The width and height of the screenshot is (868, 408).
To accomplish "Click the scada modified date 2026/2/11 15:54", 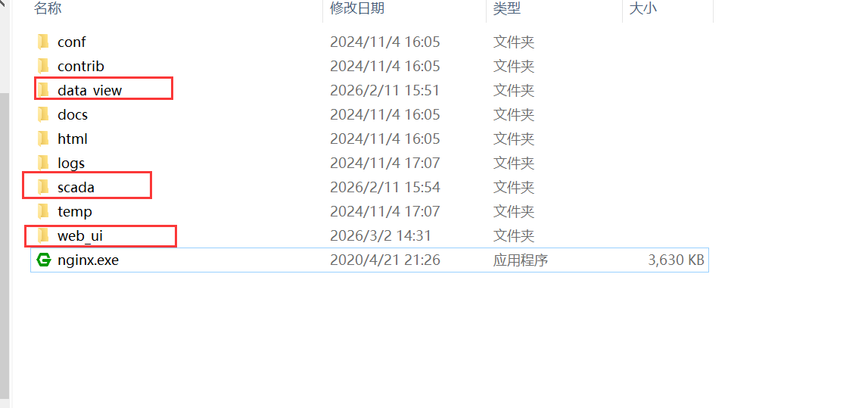I will [x=384, y=187].
